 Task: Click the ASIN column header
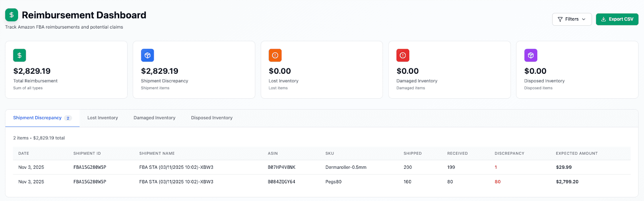pos(273,153)
